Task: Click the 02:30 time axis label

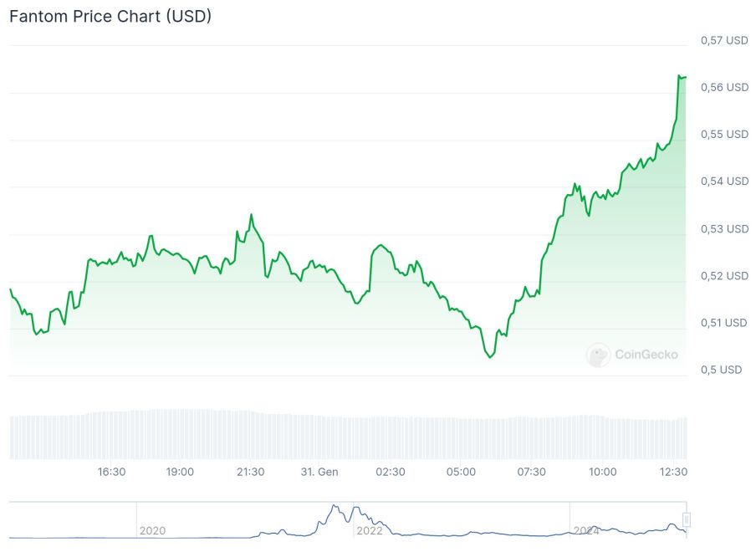Action: tap(391, 472)
